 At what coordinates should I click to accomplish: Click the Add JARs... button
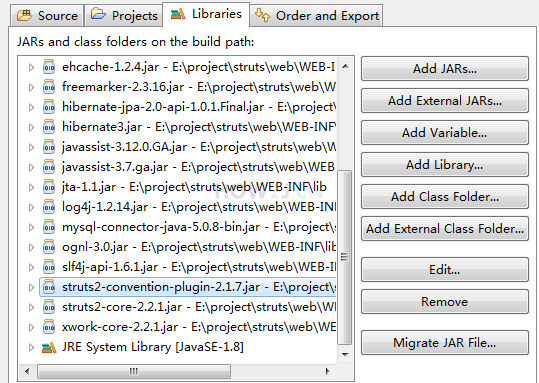[445, 69]
